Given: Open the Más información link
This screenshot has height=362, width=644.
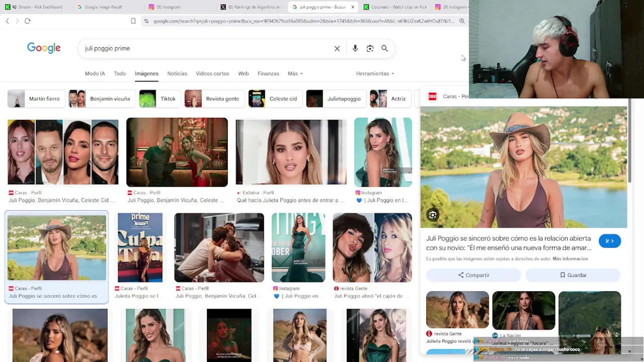Looking at the screenshot, I should 570,258.
